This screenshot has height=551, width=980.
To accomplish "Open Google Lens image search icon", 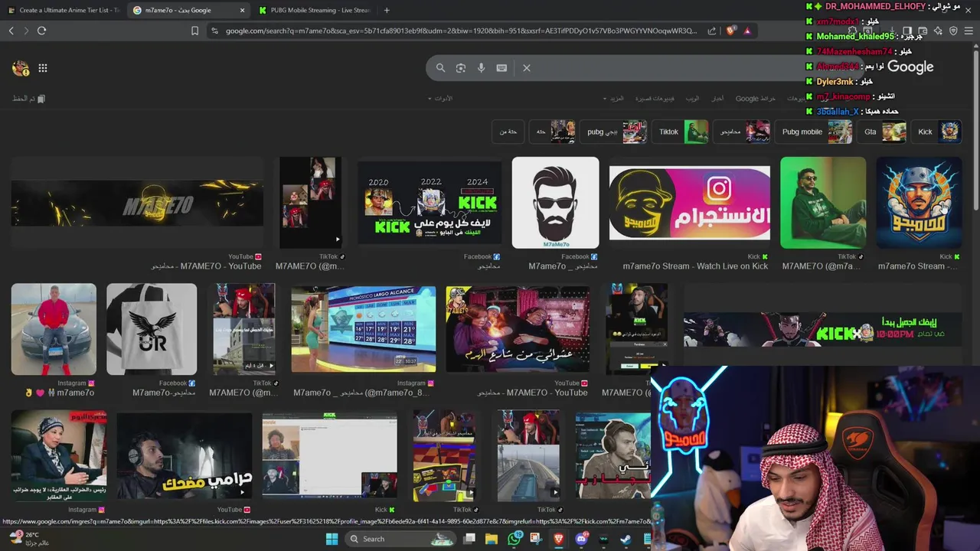I will point(461,68).
